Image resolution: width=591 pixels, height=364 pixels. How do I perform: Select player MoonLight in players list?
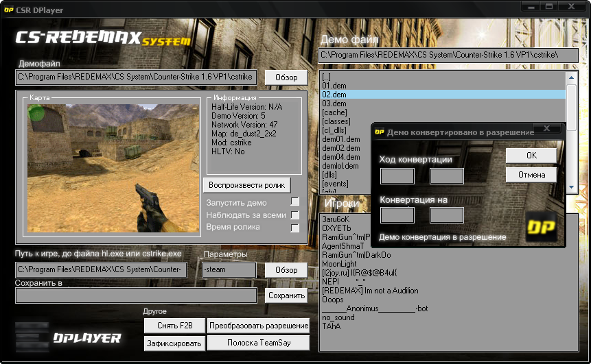pos(339,264)
